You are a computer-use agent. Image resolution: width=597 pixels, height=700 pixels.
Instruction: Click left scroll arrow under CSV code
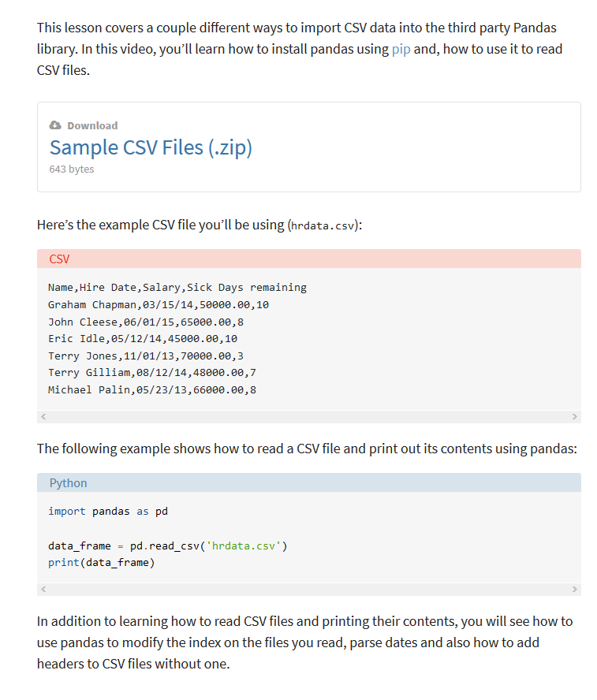pyautogui.click(x=43, y=416)
